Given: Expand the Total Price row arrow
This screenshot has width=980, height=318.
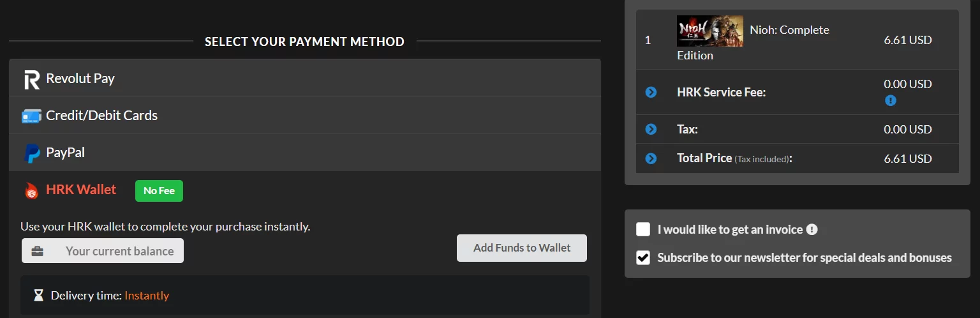Looking at the screenshot, I should (x=651, y=158).
